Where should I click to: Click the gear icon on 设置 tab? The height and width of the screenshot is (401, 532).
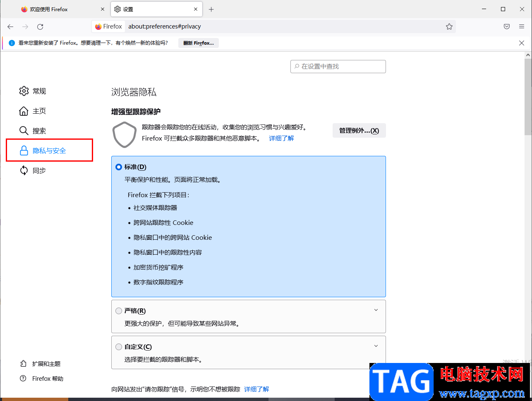click(x=117, y=9)
